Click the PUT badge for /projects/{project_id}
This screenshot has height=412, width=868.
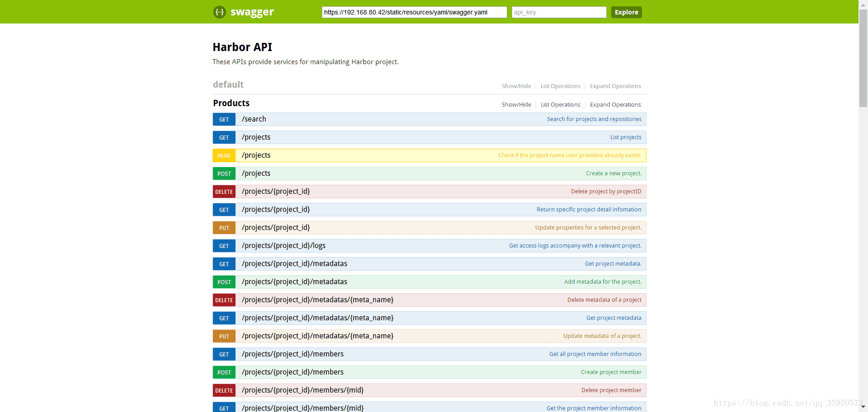pyautogui.click(x=224, y=228)
